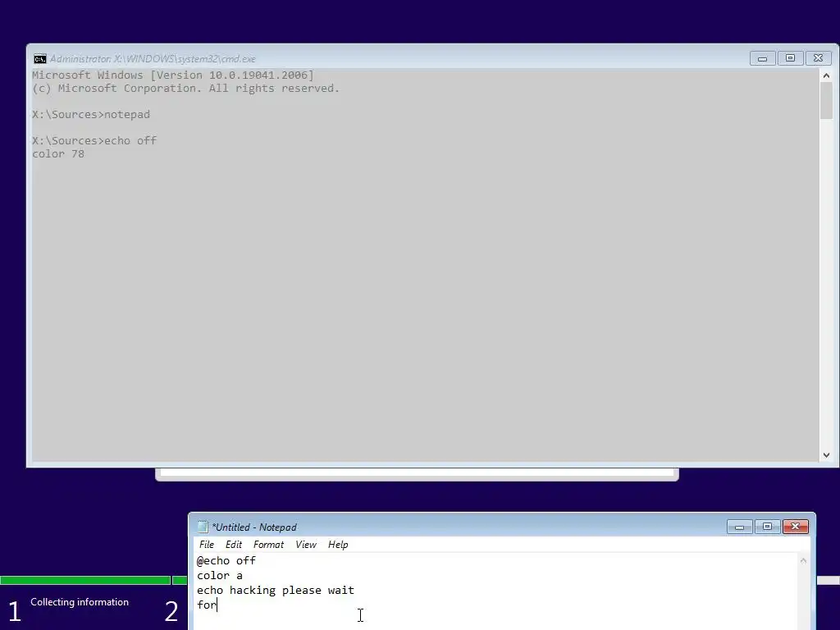Close the Untitled Notepad window
This screenshot has width=840, height=630.
[796, 527]
